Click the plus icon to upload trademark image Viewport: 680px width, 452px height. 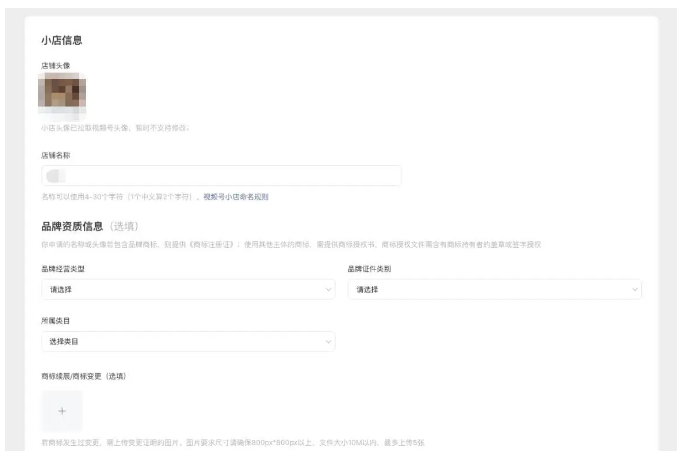(x=62, y=411)
